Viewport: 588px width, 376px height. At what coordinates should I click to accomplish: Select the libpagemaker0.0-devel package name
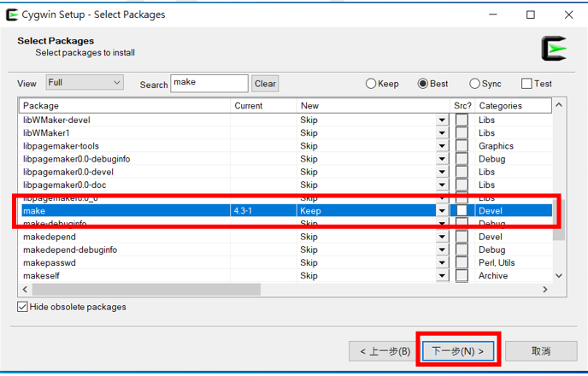(68, 172)
